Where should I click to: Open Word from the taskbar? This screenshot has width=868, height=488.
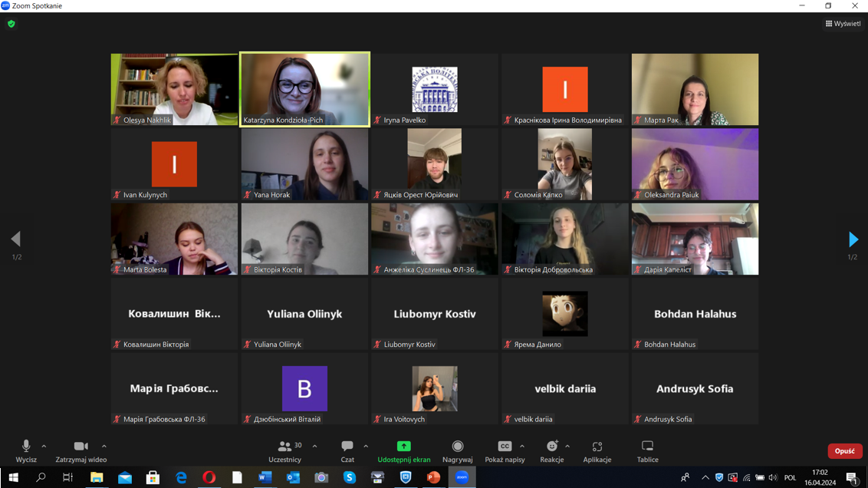265,477
